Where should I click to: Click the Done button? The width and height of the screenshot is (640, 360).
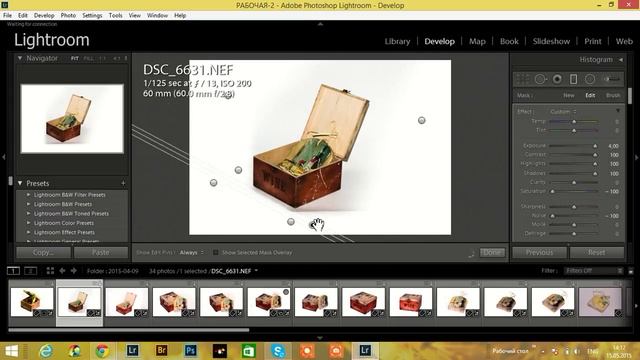(492, 253)
